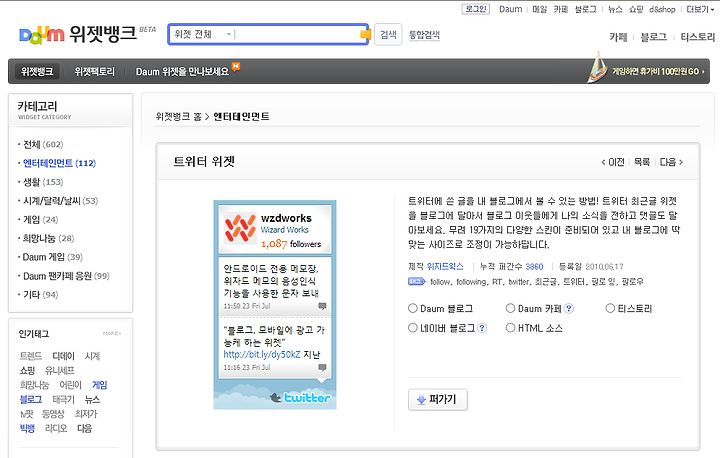Viewport: 720px width, 458px height.
Task: Select HTML 소스 radio button
Action: (510, 328)
